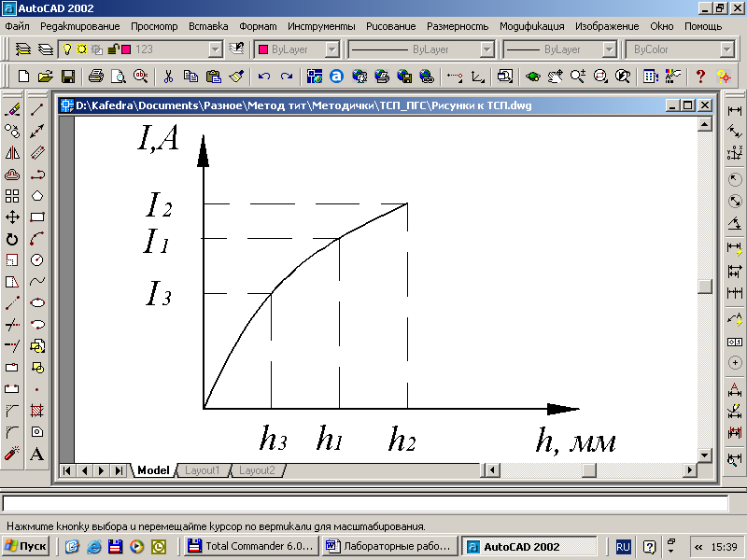Click the Redo arrow icon

pos(287,77)
